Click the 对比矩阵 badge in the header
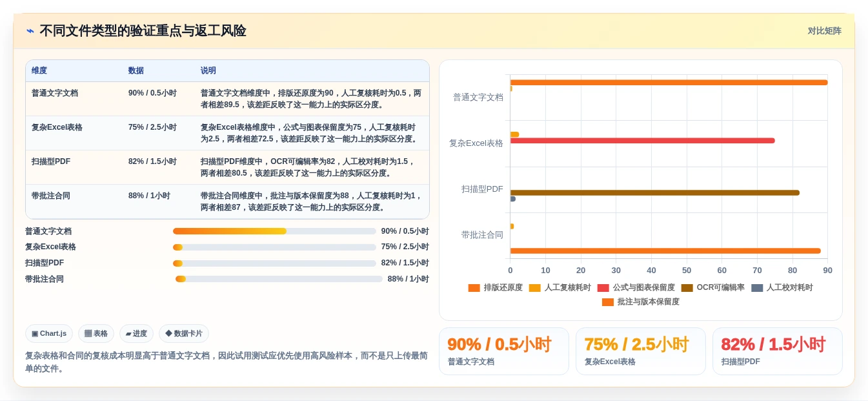This screenshot has width=868, height=401. tap(824, 31)
